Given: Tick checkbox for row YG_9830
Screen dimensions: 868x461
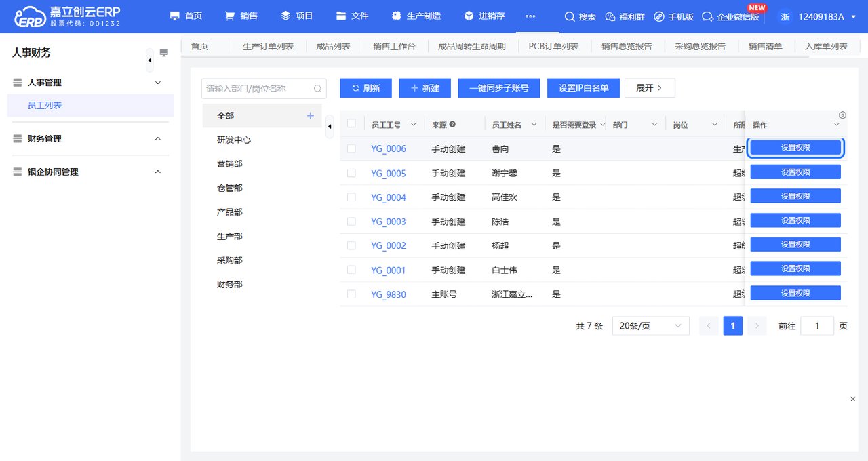Looking at the screenshot, I should (351, 294).
